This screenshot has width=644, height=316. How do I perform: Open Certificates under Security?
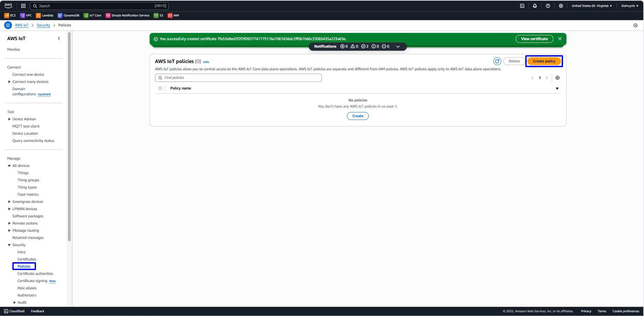click(27, 259)
